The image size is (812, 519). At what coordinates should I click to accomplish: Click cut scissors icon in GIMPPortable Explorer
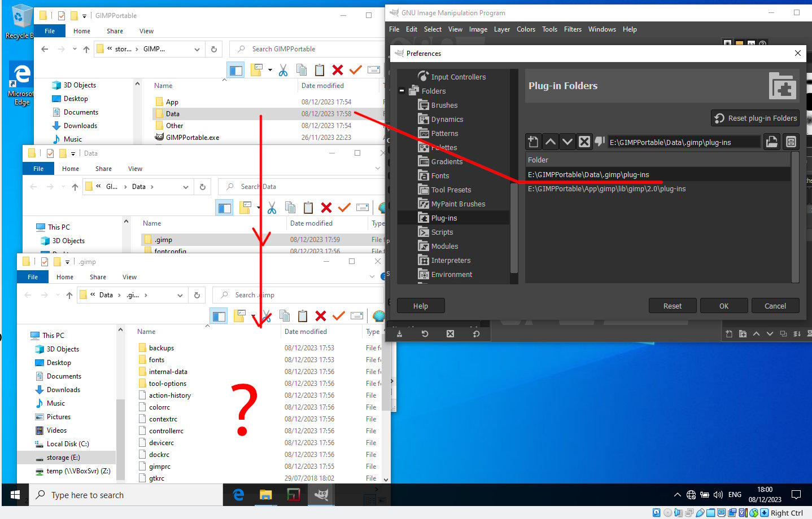[283, 70]
